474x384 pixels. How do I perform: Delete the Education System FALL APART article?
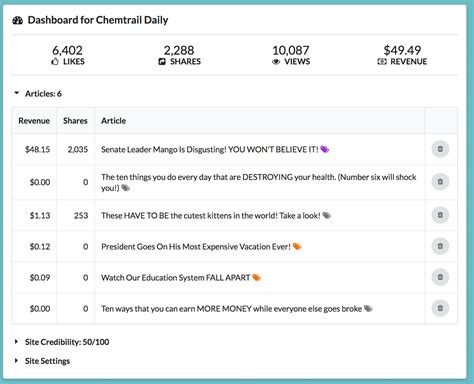tap(440, 277)
